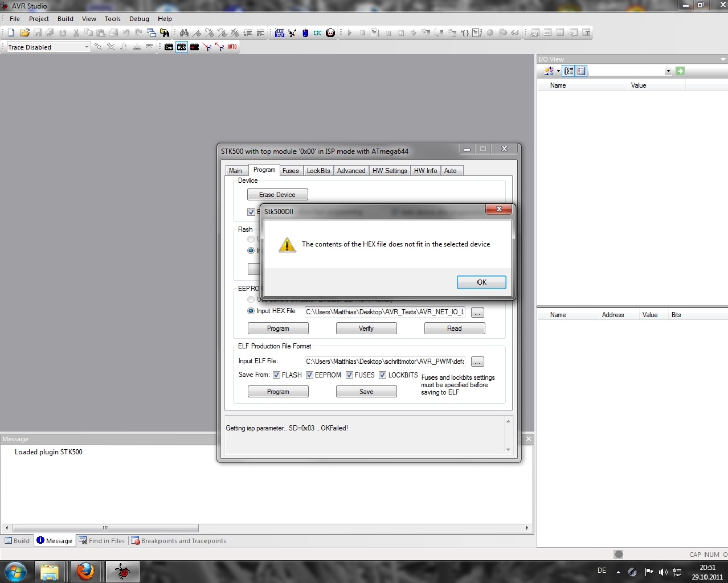
Task: Expand the I/O View search combo box
Action: (x=668, y=71)
